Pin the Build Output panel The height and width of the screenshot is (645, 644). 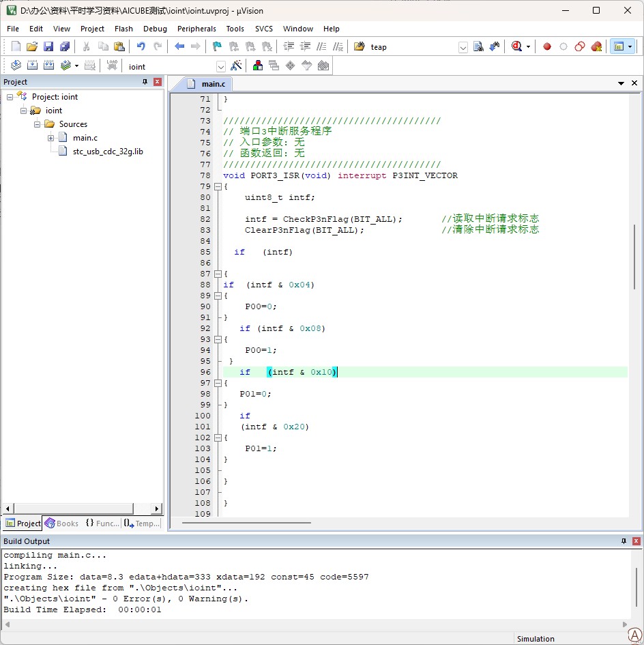624,541
